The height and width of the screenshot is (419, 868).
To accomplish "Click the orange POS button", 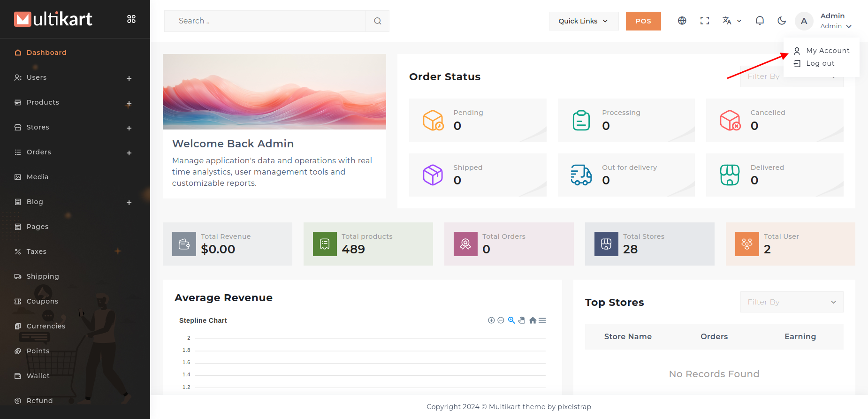I will point(643,21).
